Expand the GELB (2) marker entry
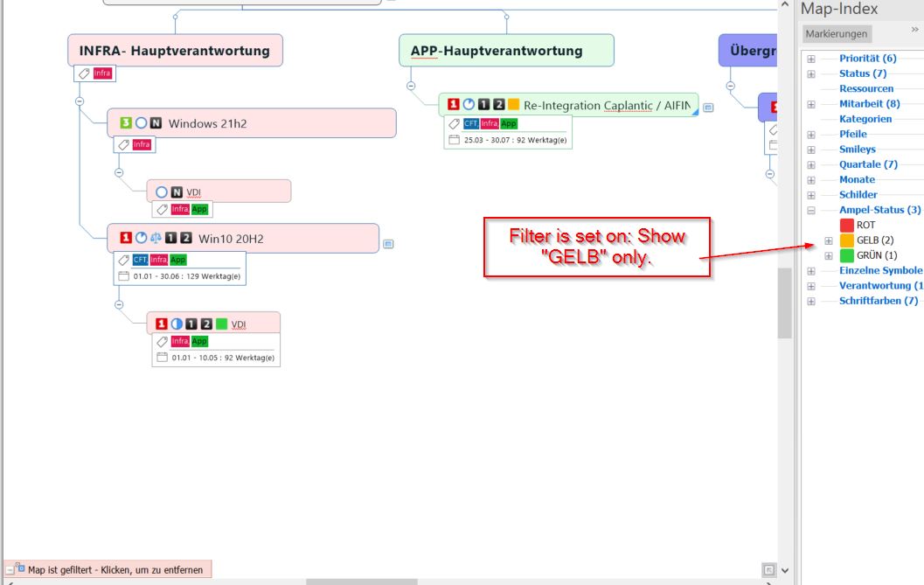Image resolution: width=924 pixels, height=585 pixels. [829, 240]
